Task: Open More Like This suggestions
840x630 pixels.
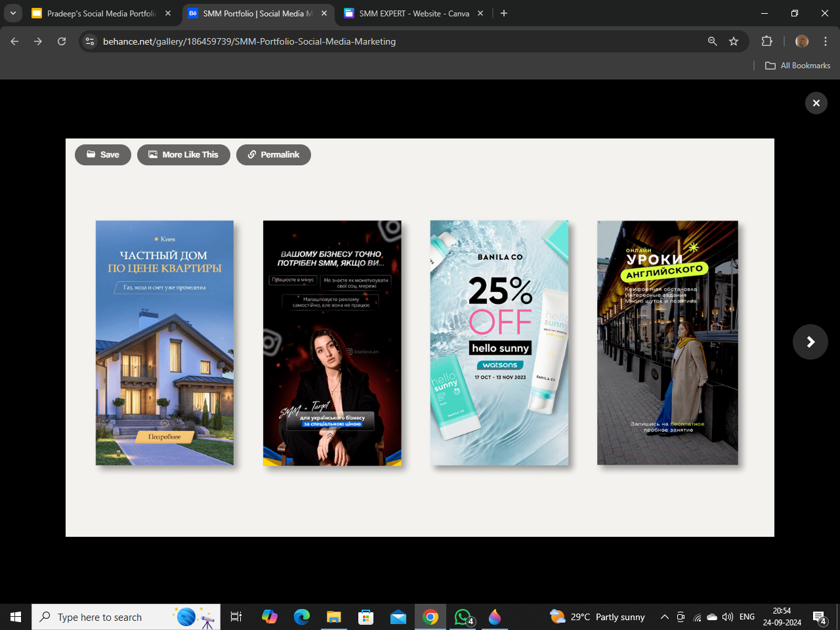Action: coord(184,155)
